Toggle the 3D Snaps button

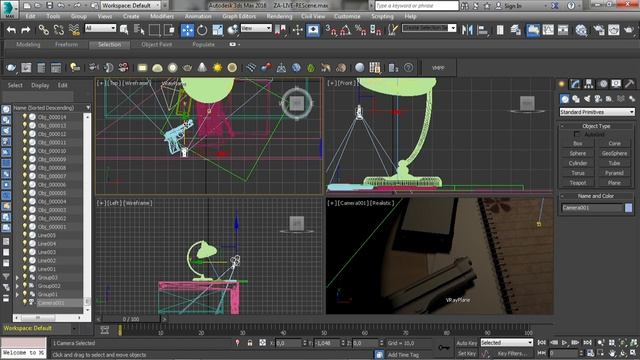[331, 30]
